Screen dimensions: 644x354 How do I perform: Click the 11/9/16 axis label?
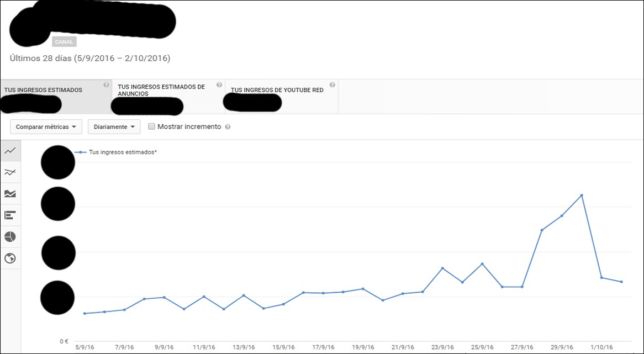204,347
